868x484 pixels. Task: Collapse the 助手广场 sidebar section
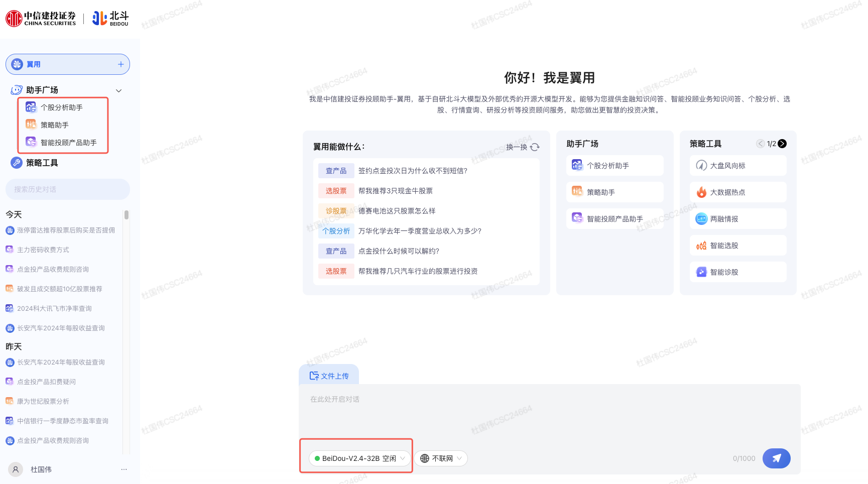(x=119, y=91)
